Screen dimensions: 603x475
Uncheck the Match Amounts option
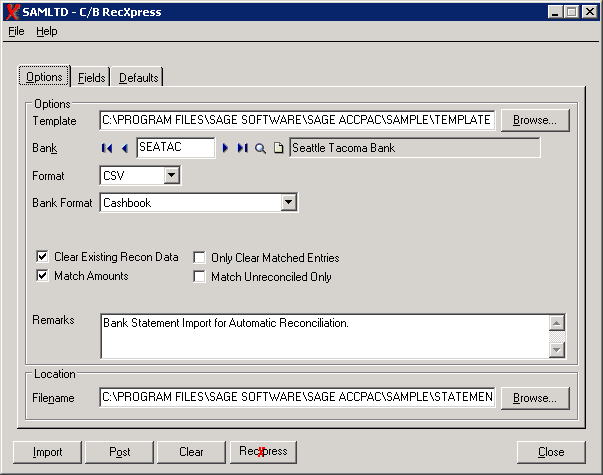point(42,275)
